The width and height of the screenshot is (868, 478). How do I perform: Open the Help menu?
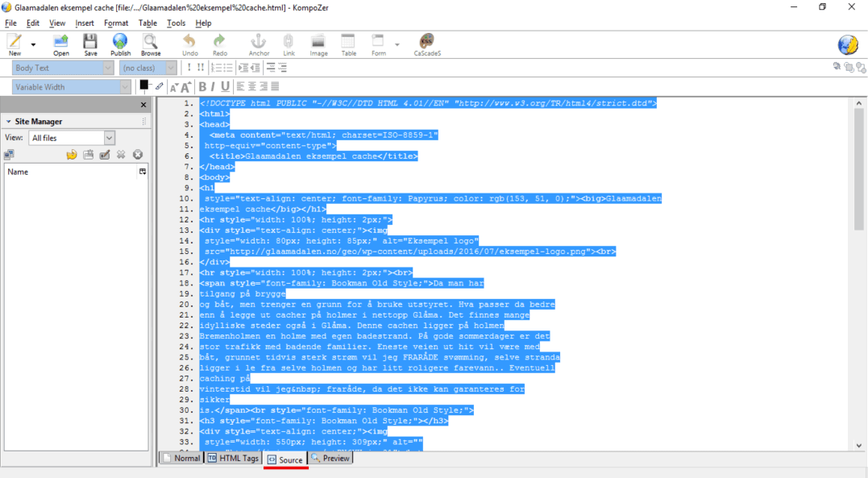point(203,23)
